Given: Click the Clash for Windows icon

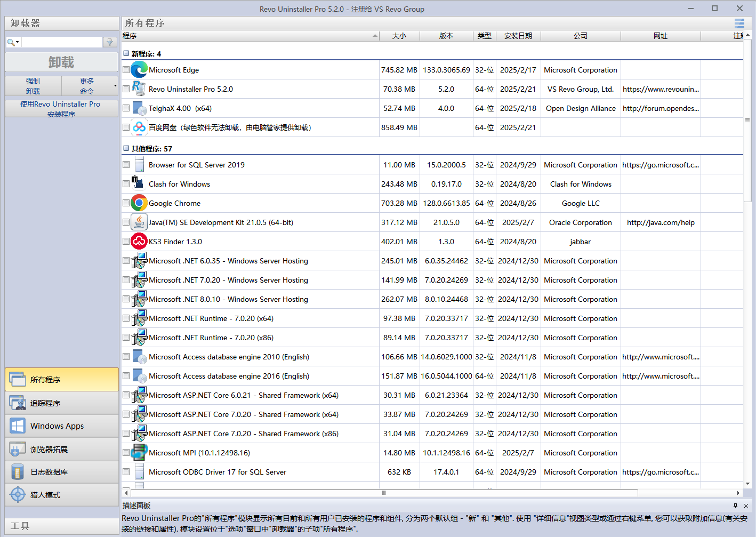Looking at the screenshot, I should pyautogui.click(x=139, y=184).
